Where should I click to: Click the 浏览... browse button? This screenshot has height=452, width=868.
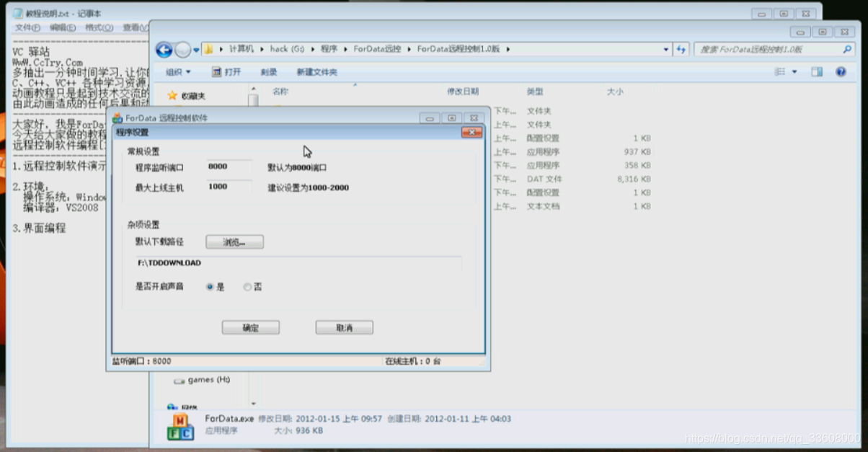(x=234, y=242)
